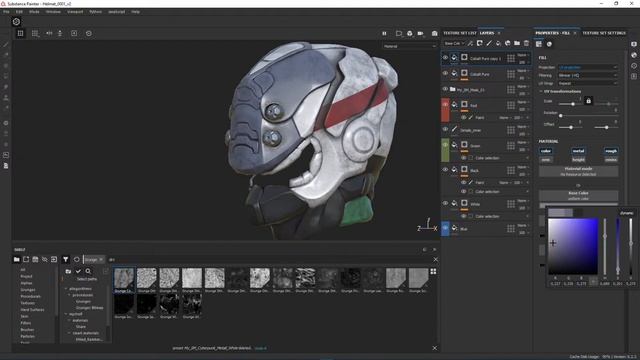Screen dimensions: 640x360
Task: Toggle the metal channel button in Material
Action: point(578,151)
